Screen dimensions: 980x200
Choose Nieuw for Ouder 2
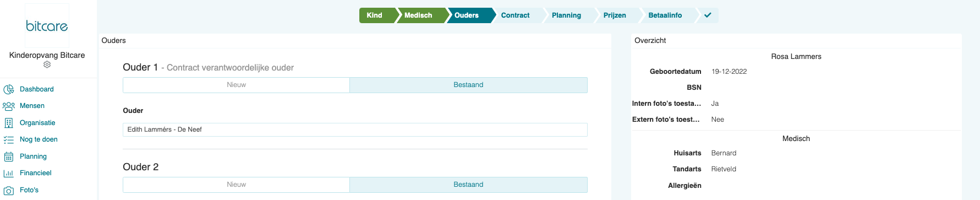point(236,185)
